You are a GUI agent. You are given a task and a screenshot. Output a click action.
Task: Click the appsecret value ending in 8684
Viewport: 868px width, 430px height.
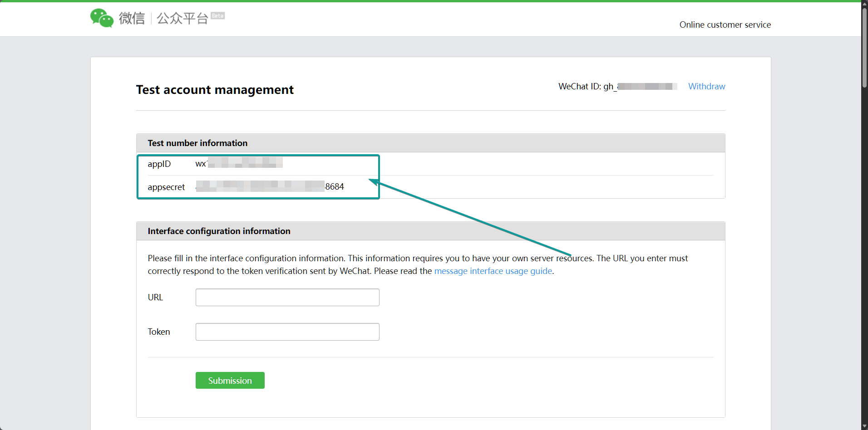click(270, 186)
